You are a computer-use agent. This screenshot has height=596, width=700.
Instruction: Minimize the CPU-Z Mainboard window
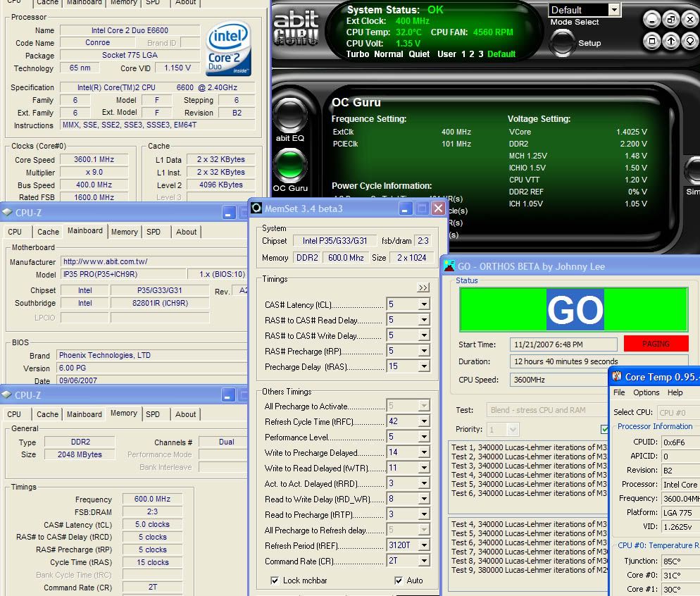coord(229,213)
